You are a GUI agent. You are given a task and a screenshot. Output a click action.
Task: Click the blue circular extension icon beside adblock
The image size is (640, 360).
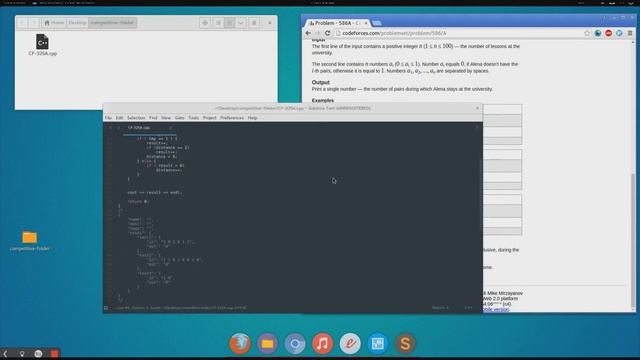619,33
